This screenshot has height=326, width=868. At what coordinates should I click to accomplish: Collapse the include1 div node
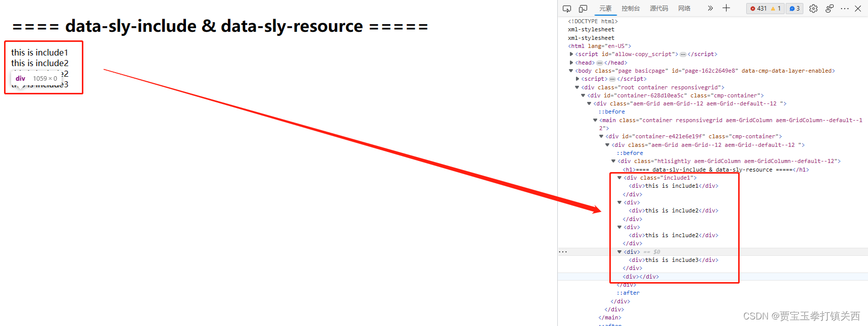pos(619,178)
